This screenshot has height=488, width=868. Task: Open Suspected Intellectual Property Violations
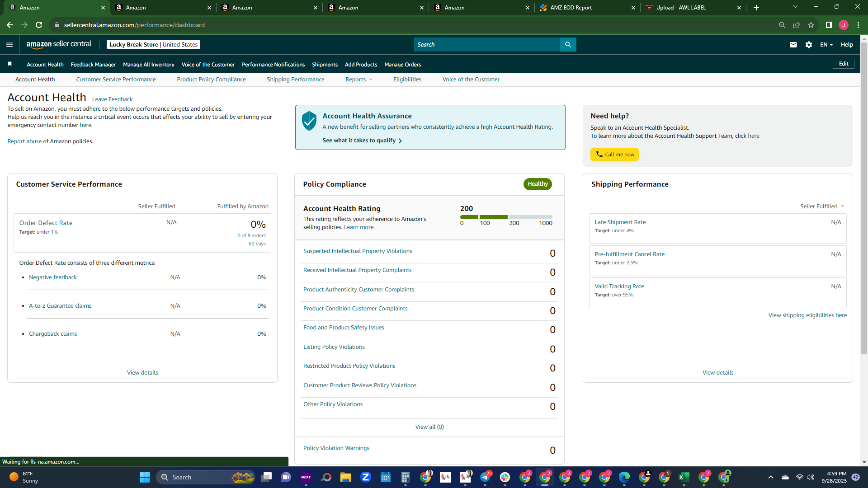(358, 251)
